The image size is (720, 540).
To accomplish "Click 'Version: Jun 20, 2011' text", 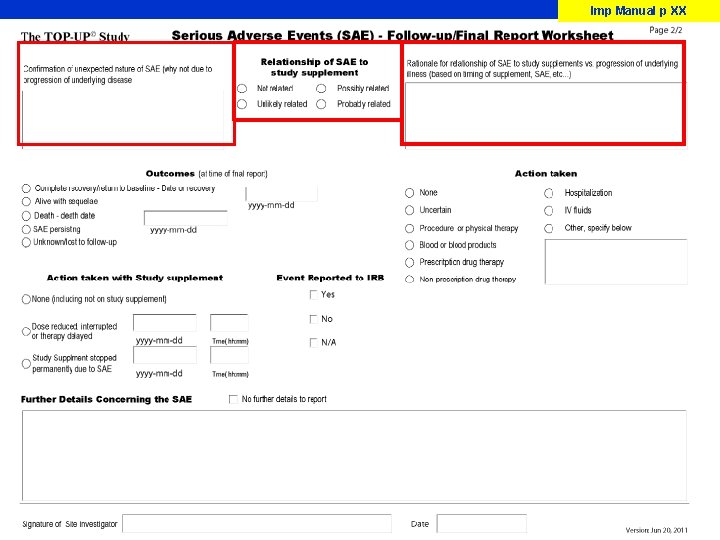I will point(657,530).
